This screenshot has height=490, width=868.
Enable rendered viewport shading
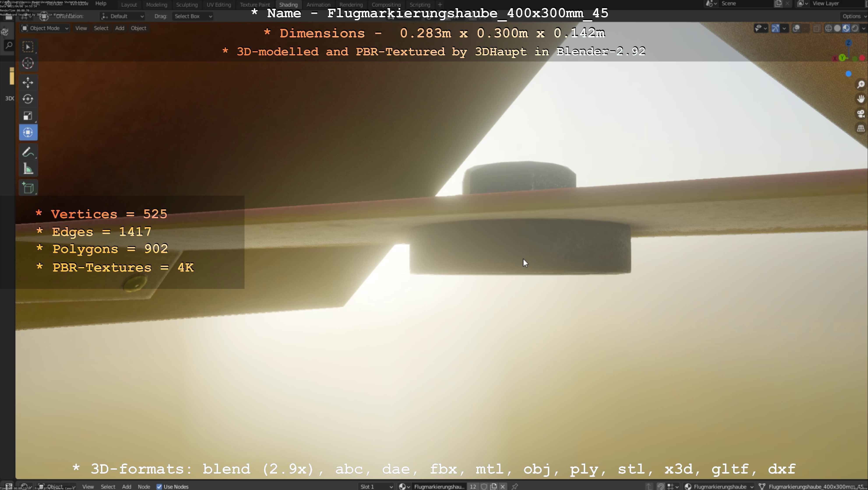click(855, 28)
